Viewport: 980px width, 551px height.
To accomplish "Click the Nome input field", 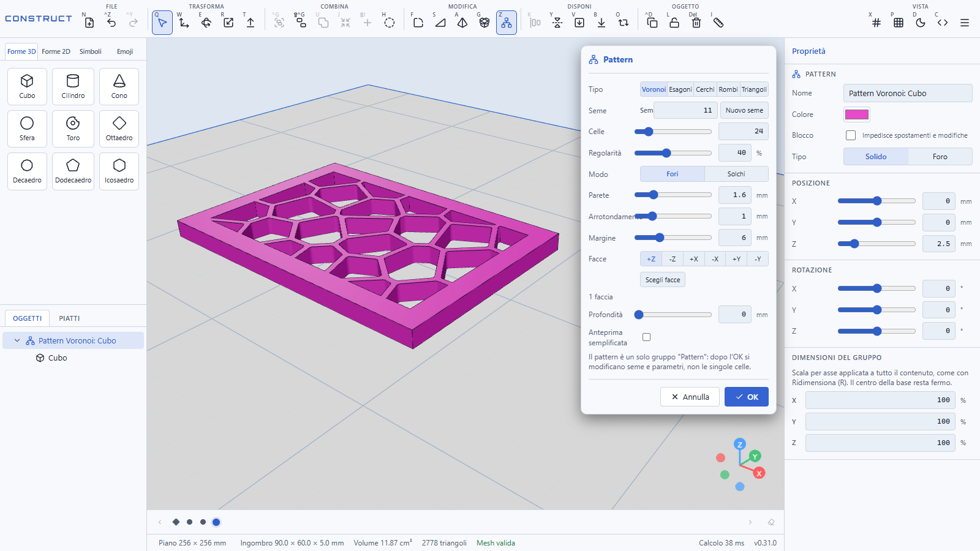I will [x=908, y=93].
